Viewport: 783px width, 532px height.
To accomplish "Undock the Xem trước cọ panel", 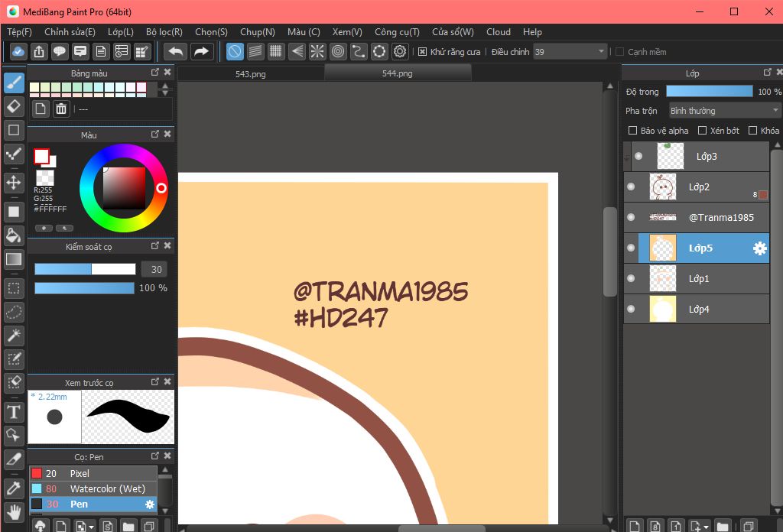I will point(154,381).
